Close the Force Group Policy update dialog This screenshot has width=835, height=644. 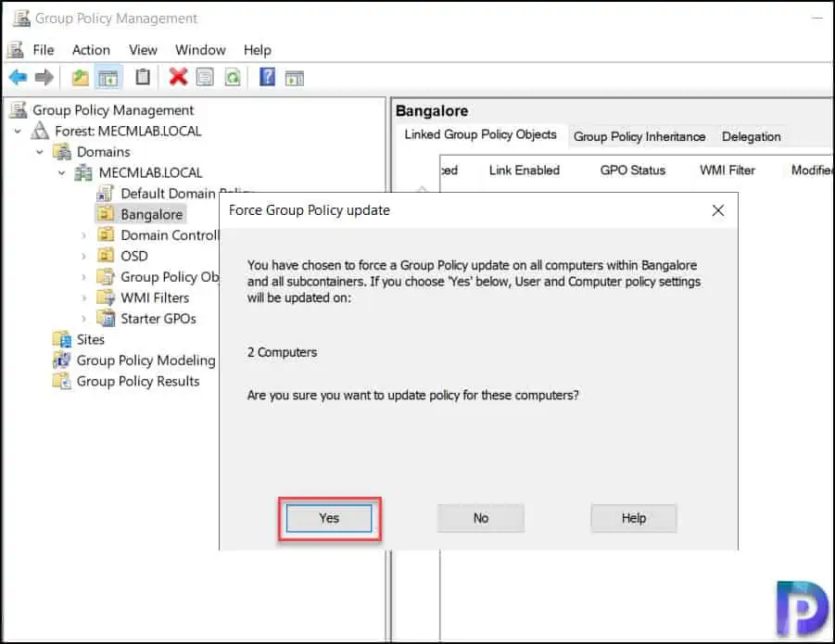click(718, 210)
